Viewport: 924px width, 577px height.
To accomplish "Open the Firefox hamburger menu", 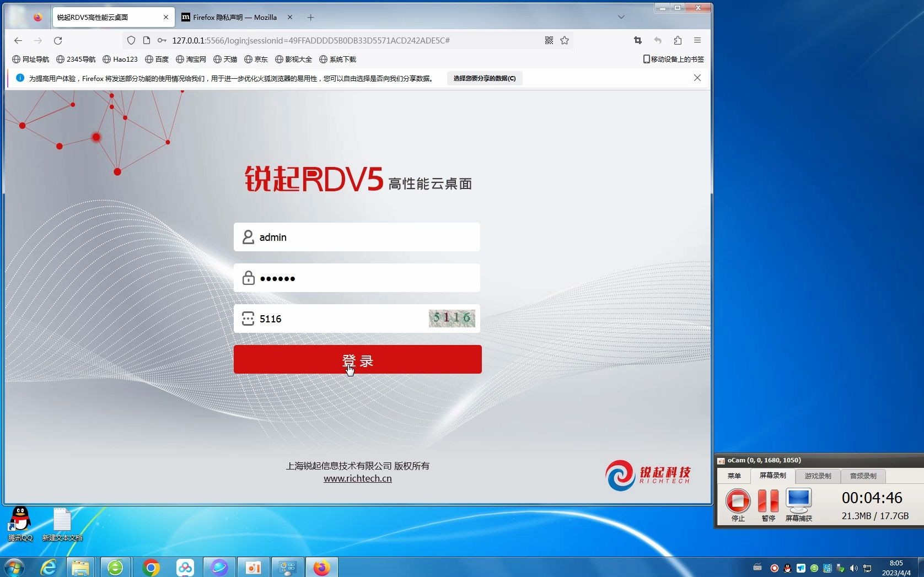I will 697,40.
